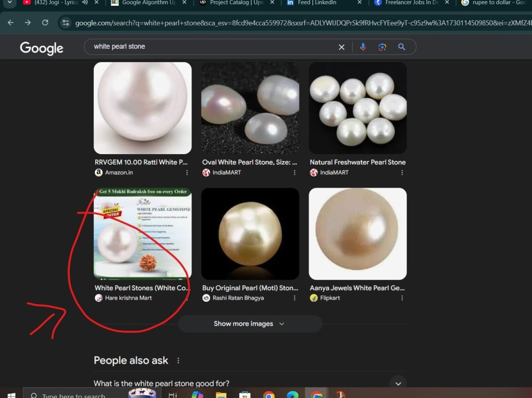The height and width of the screenshot is (398, 532).
Task: Open Google Lens image search
Action: point(383,47)
